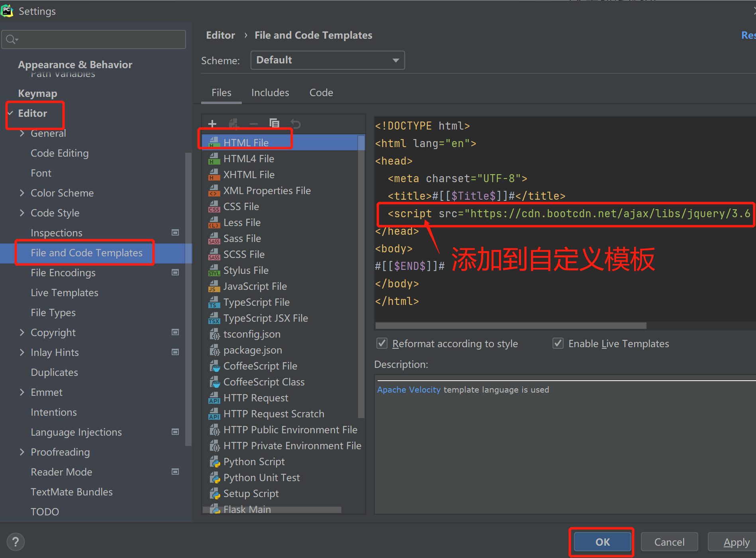Click the Remove Template minus icon
The image size is (756, 558).
tap(254, 124)
